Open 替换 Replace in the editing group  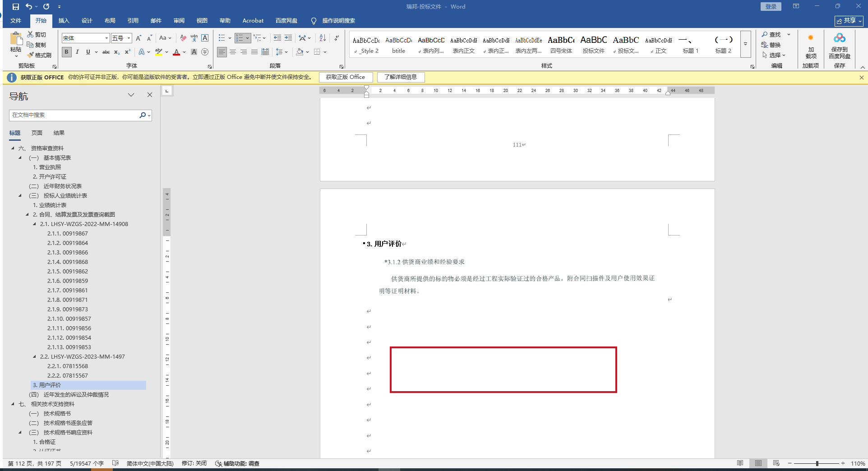click(x=771, y=45)
